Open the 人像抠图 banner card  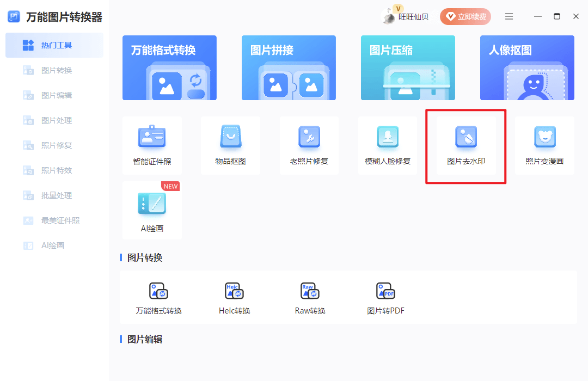coord(527,68)
